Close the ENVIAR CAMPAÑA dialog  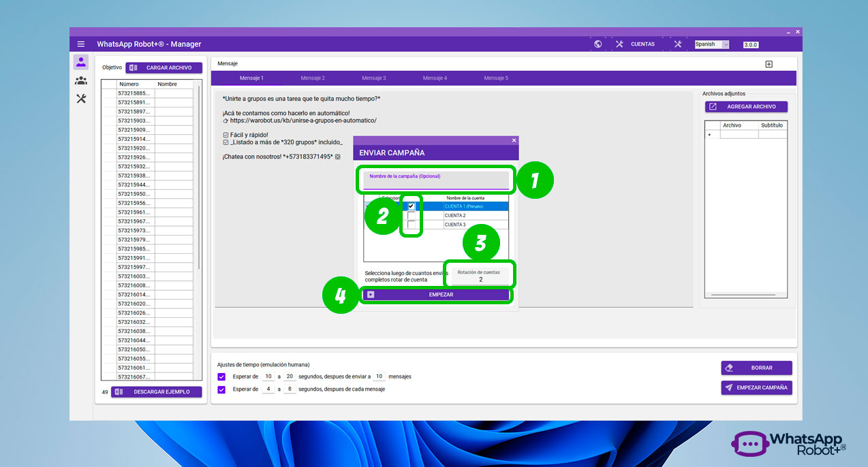click(514, 140)
